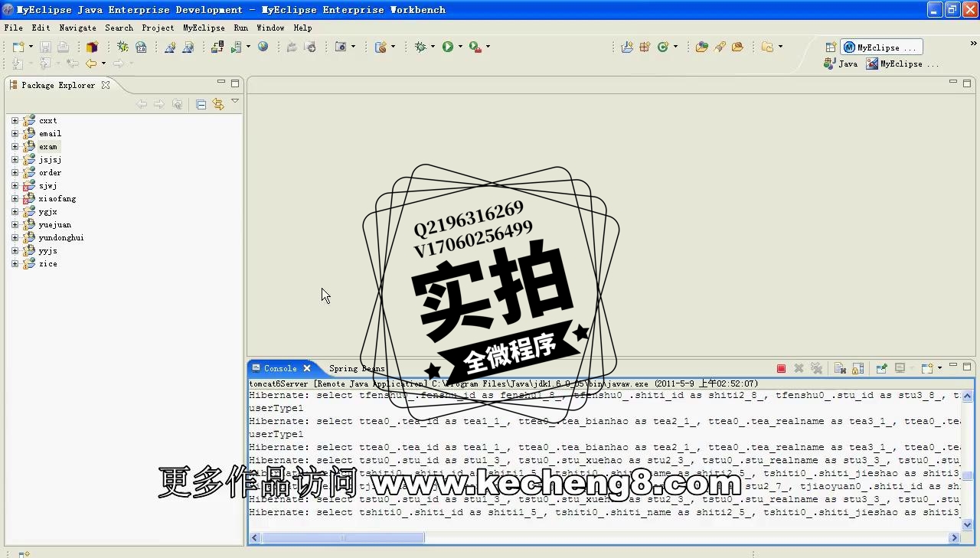Open the new Java class dropdown arrow

click(675, 47)
